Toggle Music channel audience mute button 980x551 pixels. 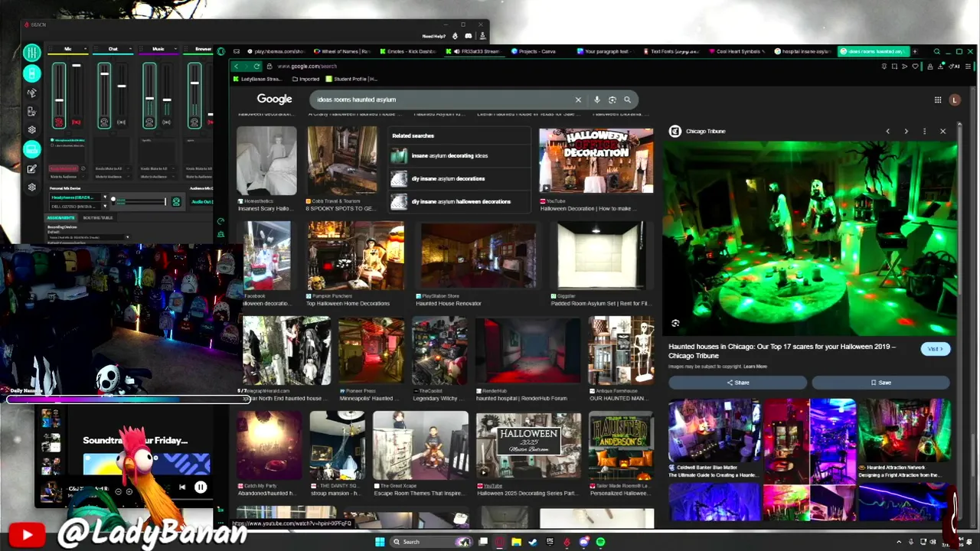[x=166, y=122]
